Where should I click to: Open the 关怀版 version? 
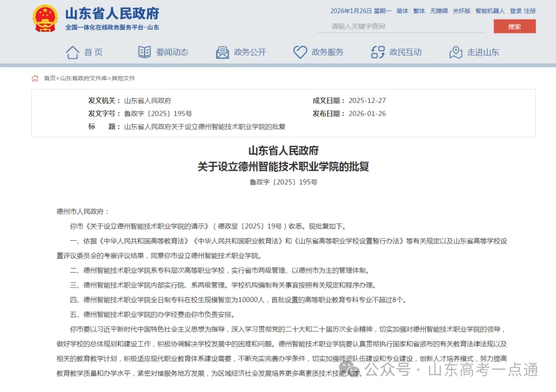(461, 11)
